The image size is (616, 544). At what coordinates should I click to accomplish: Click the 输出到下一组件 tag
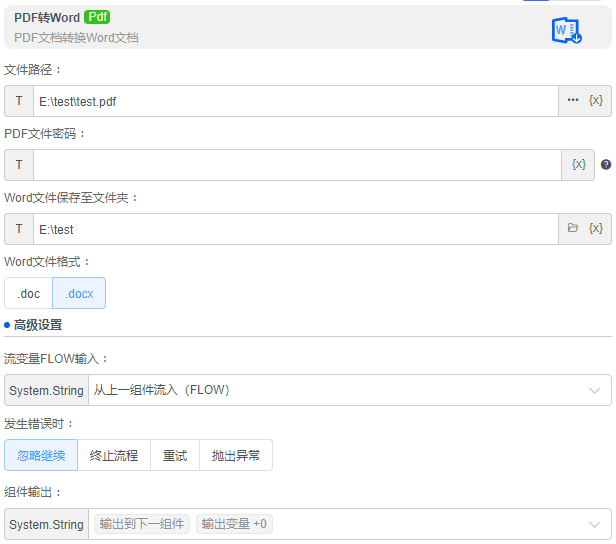tap(141, 524)
